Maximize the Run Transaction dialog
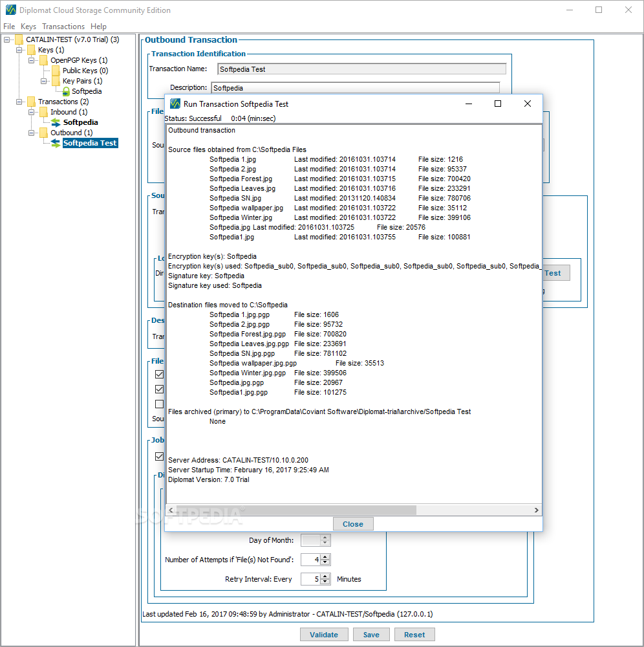The width and height of the screenshot is (644, 647). point(498,104)
